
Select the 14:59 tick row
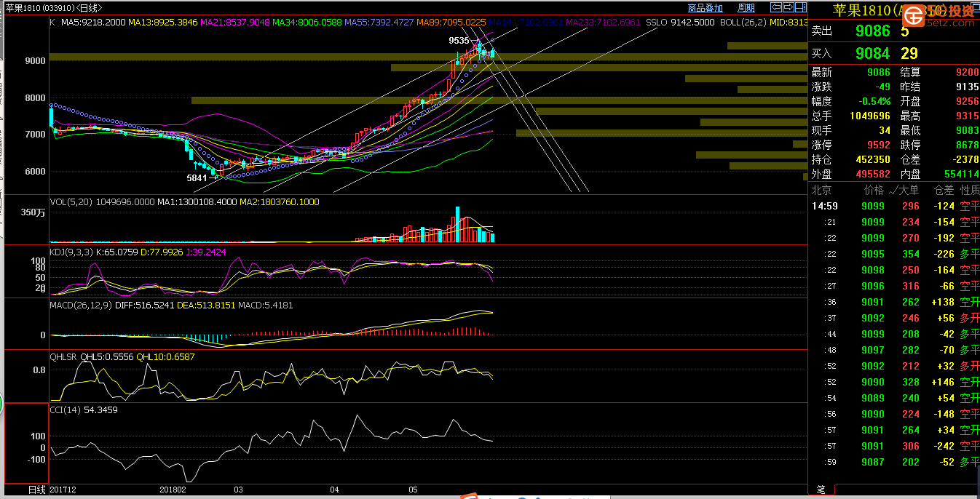click(x=894, y=206)
